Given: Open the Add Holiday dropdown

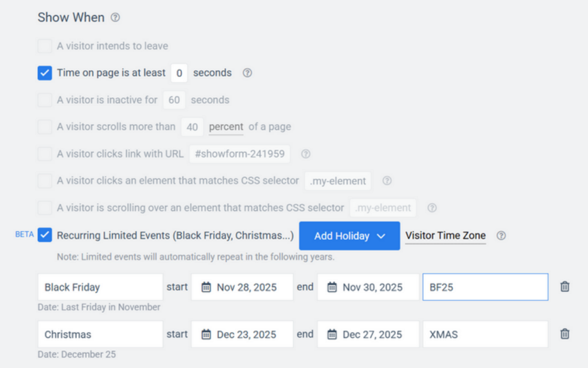Looking at the screenshot, I should coord(350,236).
